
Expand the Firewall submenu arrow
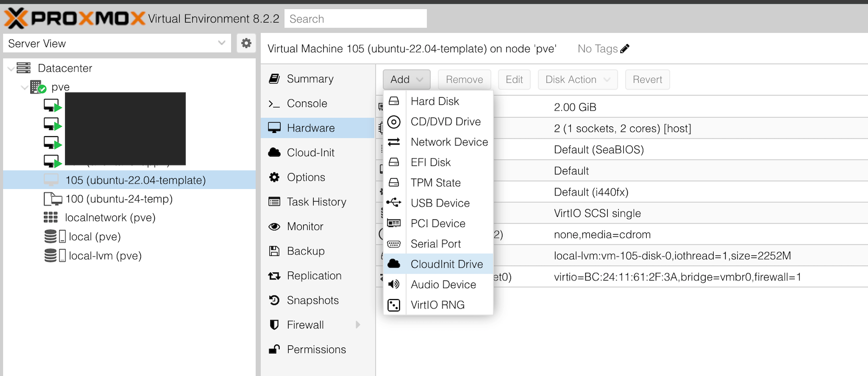pos(358,325)
